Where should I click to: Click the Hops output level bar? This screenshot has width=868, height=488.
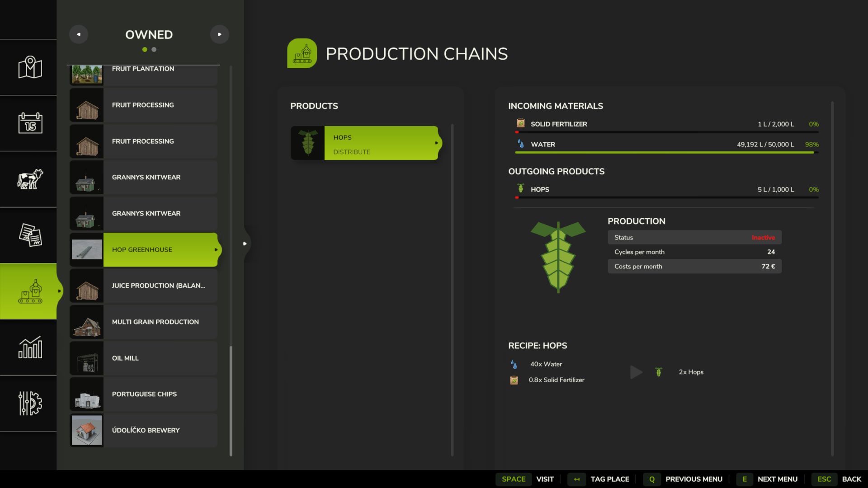point(667,197)
